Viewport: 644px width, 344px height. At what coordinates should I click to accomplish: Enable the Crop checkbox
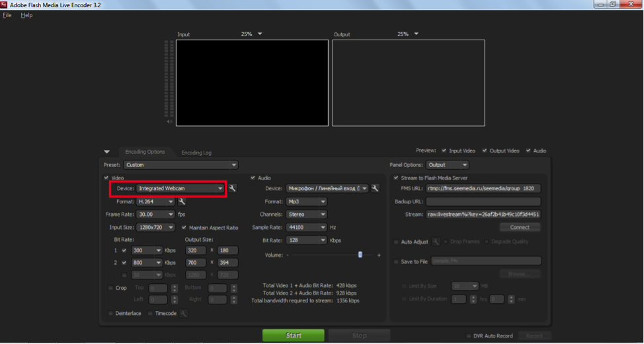coord(110,288)
